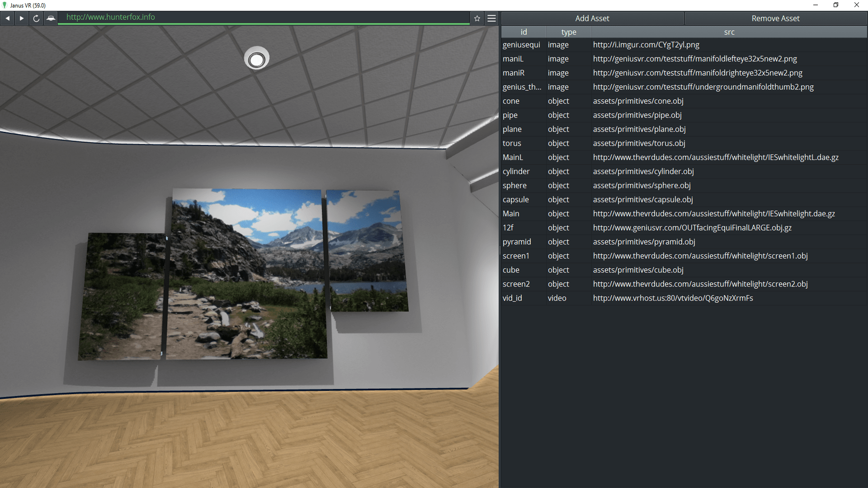868x488 pixels.
Task: Click the src column header
Action: (x=729, y=32)
